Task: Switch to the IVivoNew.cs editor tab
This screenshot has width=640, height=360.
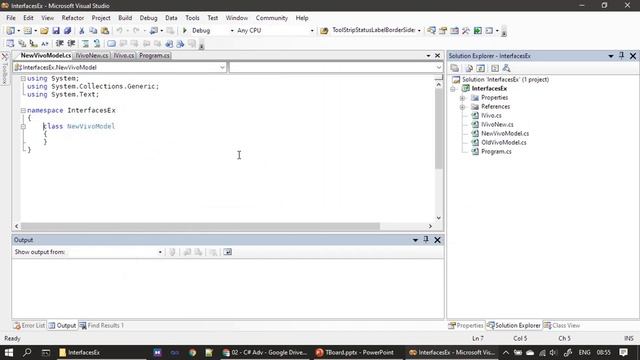Action: [x=92, y=56]
